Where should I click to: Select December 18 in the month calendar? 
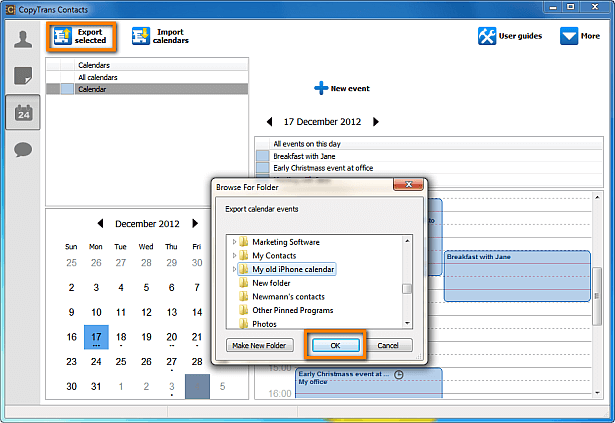(x=121, y=337)
